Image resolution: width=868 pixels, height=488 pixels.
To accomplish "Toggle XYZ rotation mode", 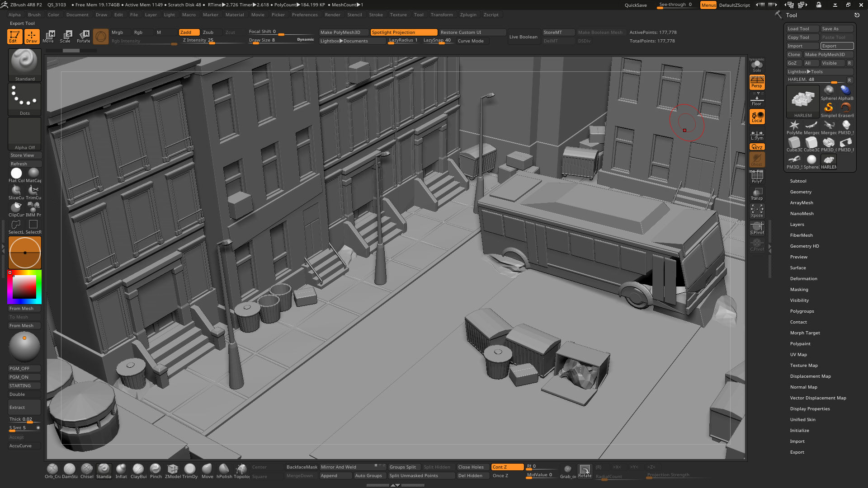I will pos(757,147).
